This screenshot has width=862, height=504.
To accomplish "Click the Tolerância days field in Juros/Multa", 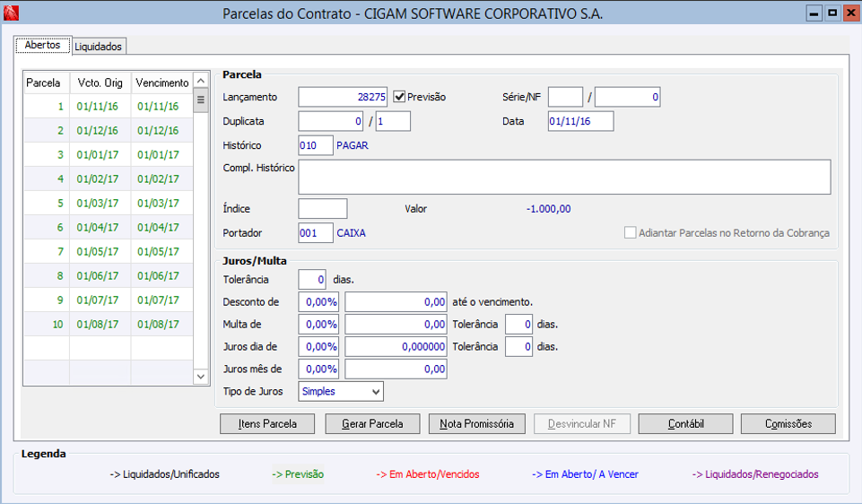I will [312, 279].
